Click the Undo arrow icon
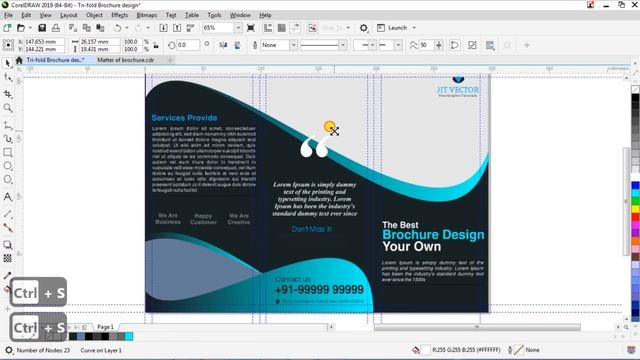The width and height of the screenshot is (640, 360). click(x=118, y=28)
